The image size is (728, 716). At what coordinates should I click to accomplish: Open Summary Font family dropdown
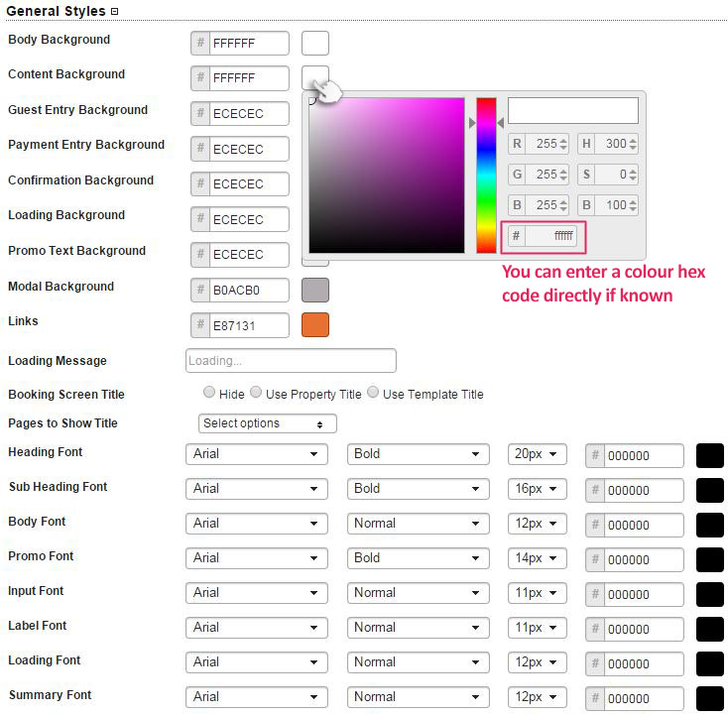[x=257, y=697]
